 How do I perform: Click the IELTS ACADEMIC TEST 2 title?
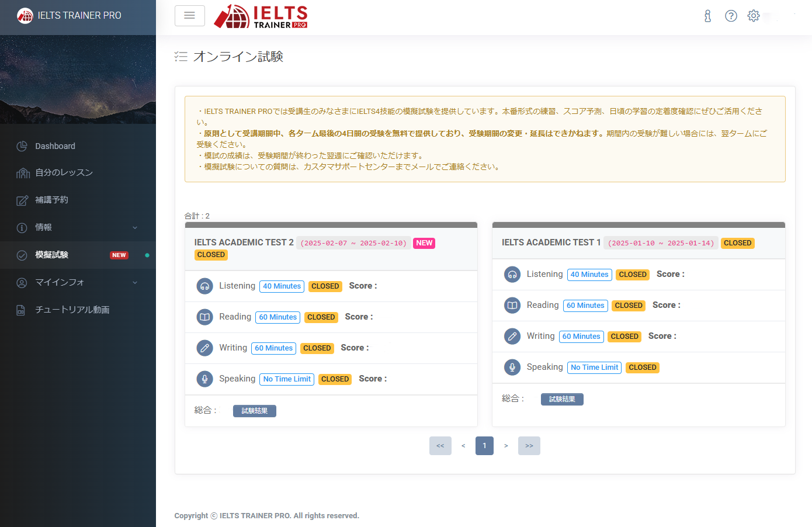244,242
